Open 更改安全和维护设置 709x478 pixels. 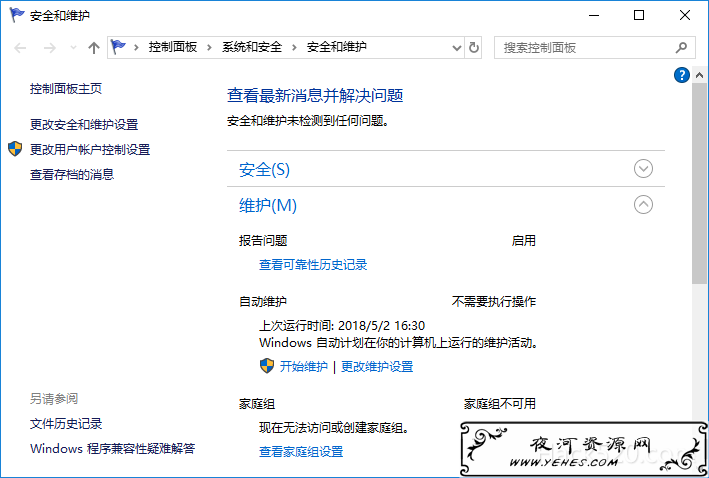(x=84, y=125)
